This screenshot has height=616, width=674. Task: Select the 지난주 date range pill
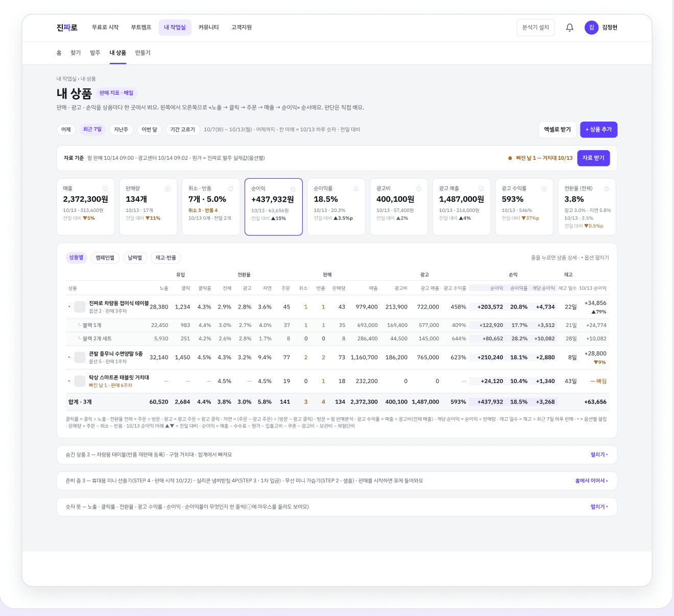point(121,130)
